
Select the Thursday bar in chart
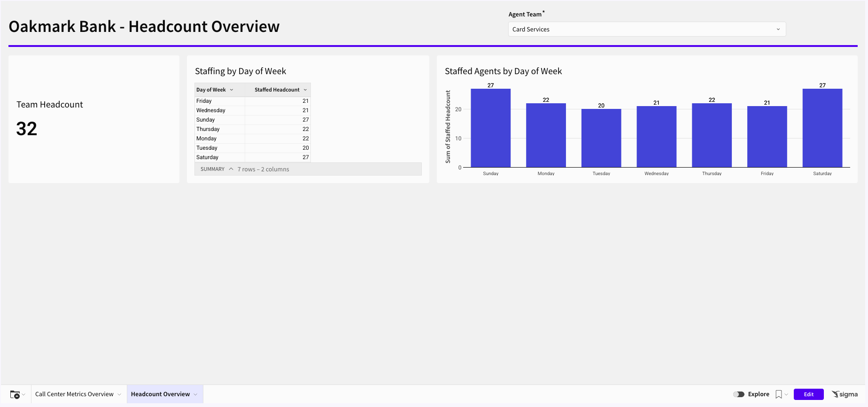(712, 135)
